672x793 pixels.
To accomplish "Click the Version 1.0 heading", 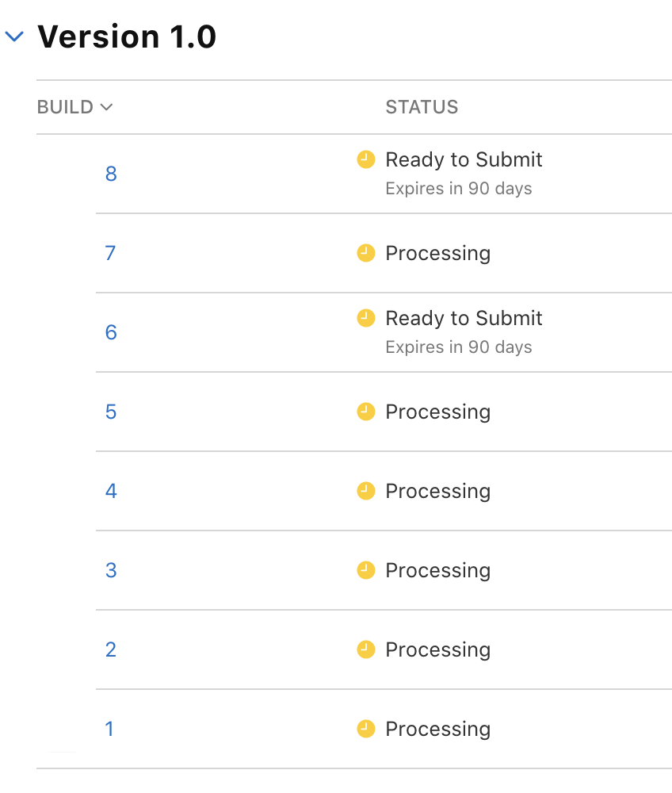I will tap(127, 36).
